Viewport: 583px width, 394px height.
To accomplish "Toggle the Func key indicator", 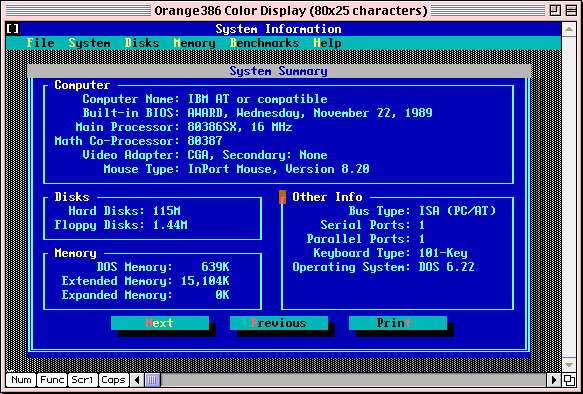I will (x=52, y=380).
